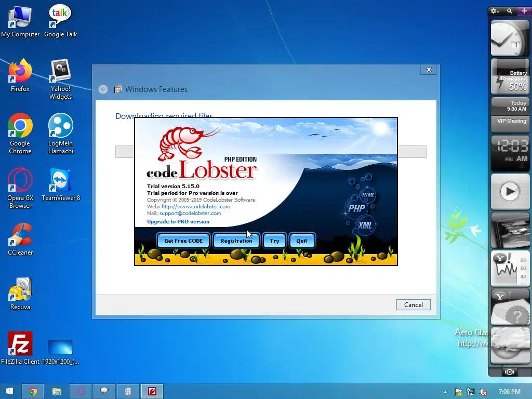Open the photo album widget
Image resolution: width=532 pixels, height=399 pixels.
510,230
